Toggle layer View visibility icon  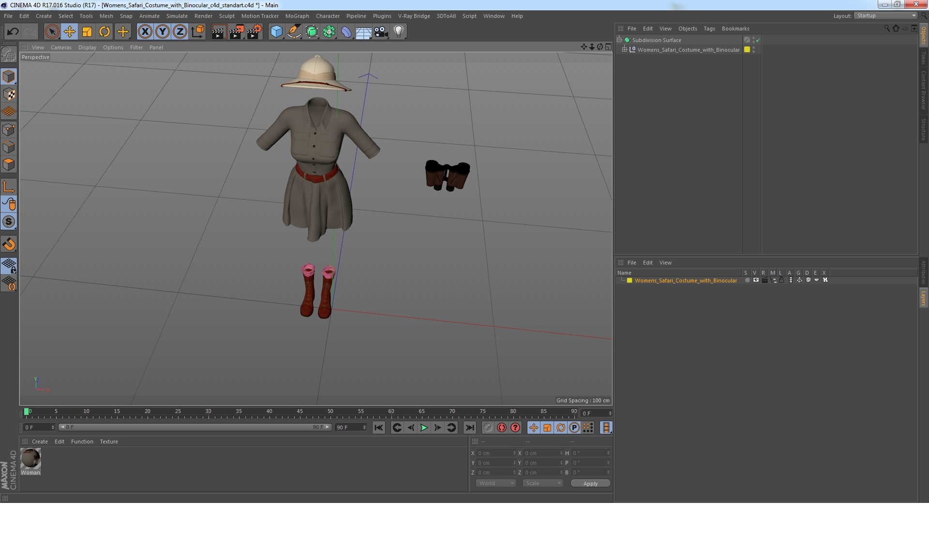coord(756,280)
